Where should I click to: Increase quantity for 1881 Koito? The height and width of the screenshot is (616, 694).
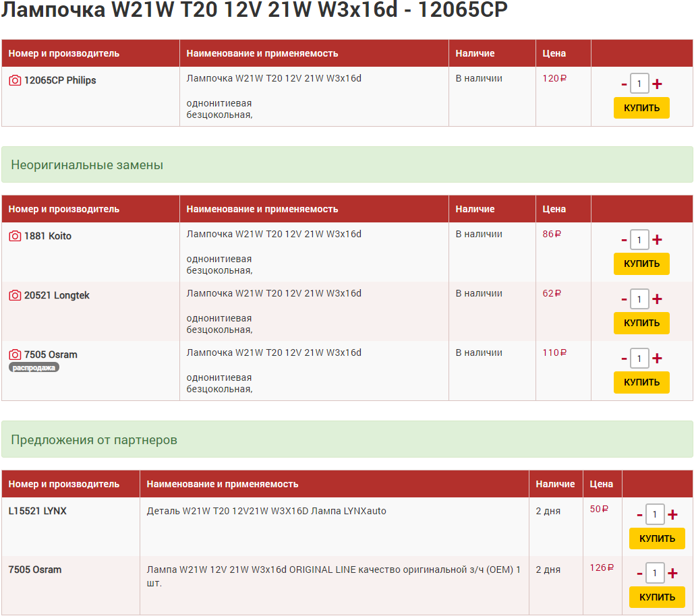point(658,240)
